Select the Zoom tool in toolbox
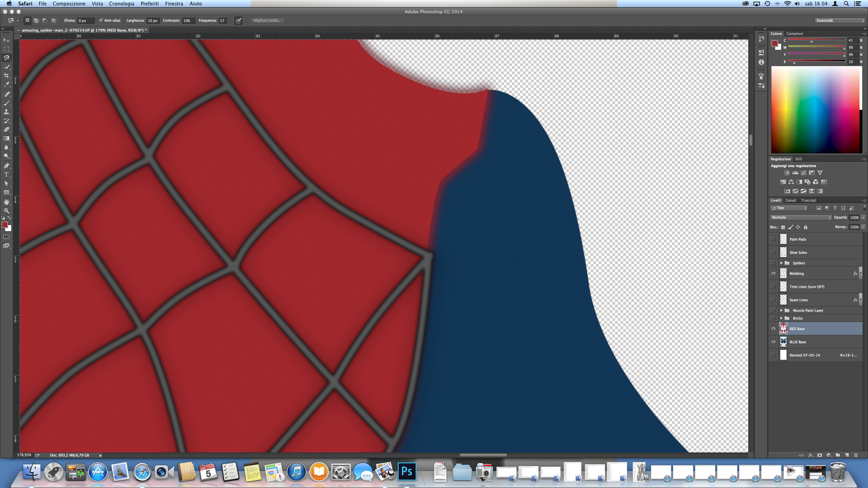The image size is (868, 488). [x=6, y=211]
